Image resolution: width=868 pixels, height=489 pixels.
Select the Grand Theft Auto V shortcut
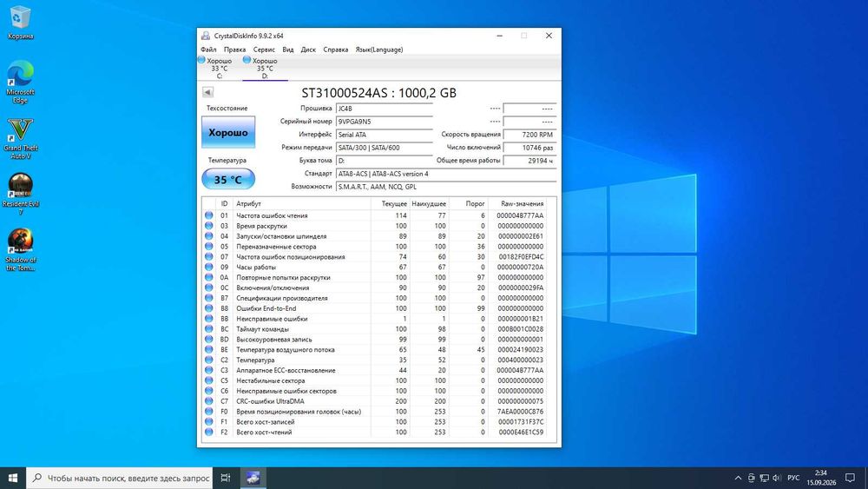[20, 138]
